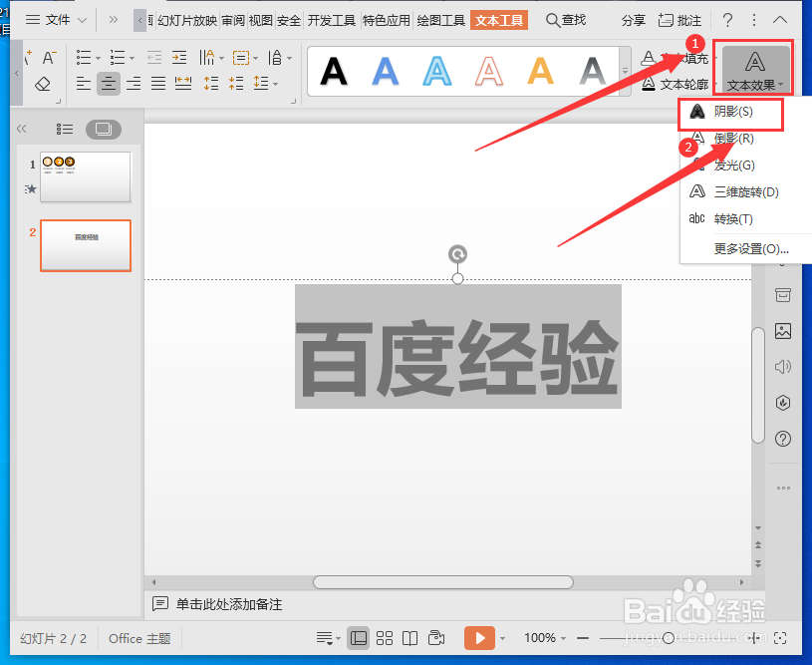Viewport: 812px width, 665px height.
Task: Switch to slide sorter view
Action: [385, 638]
